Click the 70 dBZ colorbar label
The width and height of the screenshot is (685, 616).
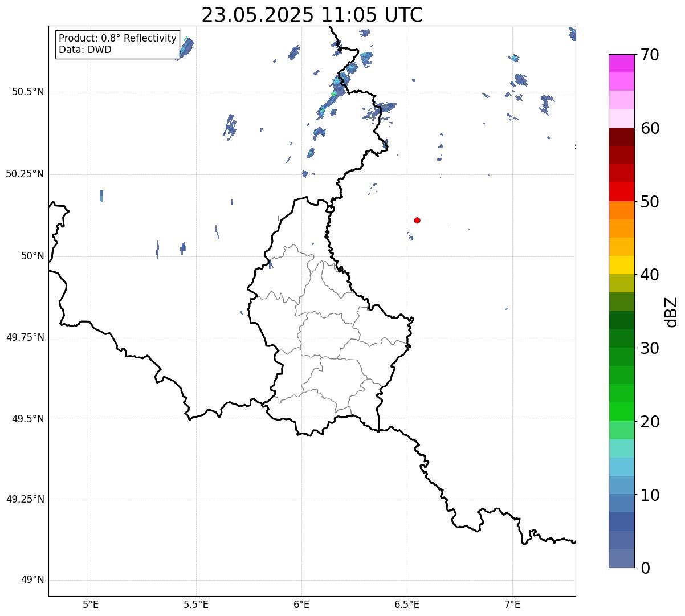(x=650, y=55)
